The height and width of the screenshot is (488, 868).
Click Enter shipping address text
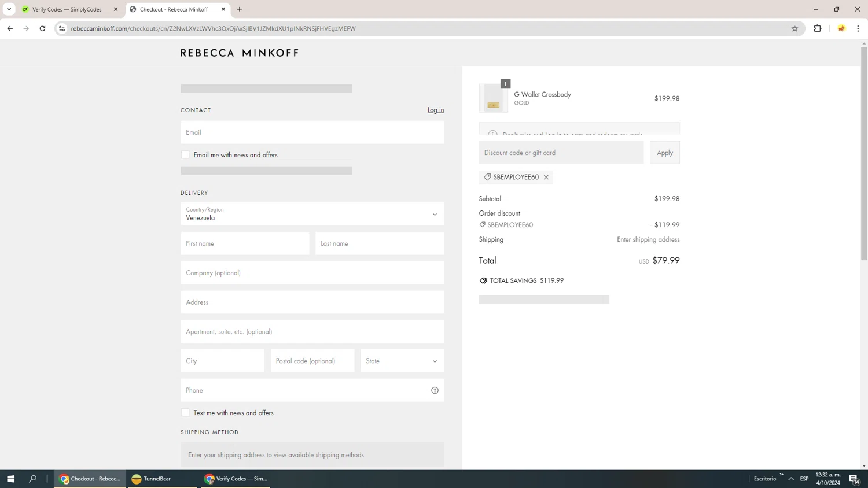648,239
